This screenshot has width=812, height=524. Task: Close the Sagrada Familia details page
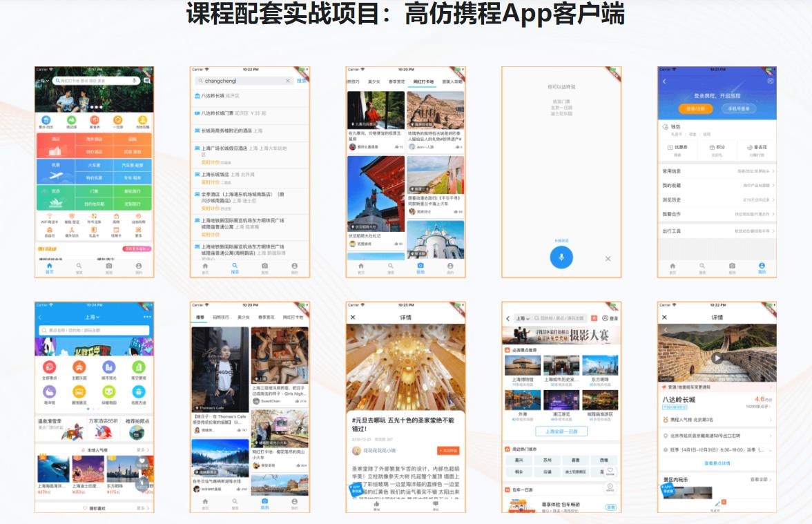click(x=353, y=318)
